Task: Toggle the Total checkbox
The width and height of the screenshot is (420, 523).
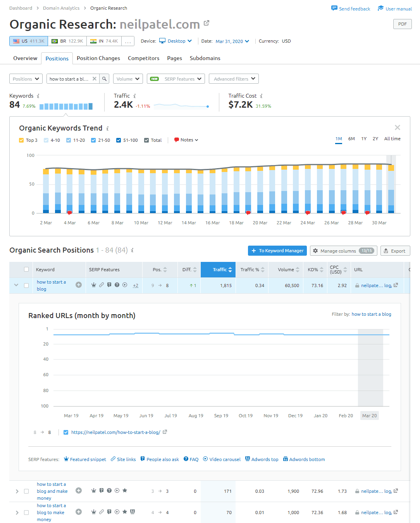Action: 146,140
